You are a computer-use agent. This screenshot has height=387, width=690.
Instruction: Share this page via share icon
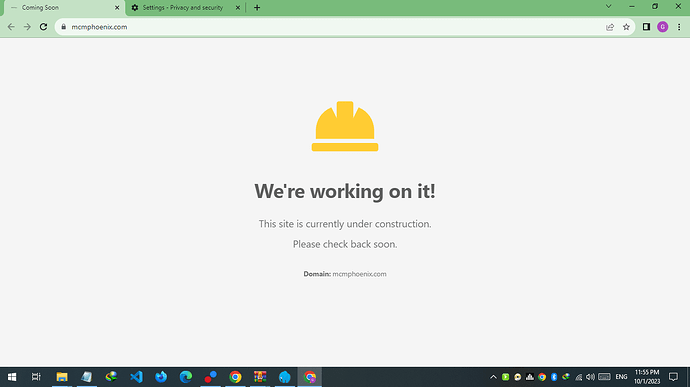[610, 27]
